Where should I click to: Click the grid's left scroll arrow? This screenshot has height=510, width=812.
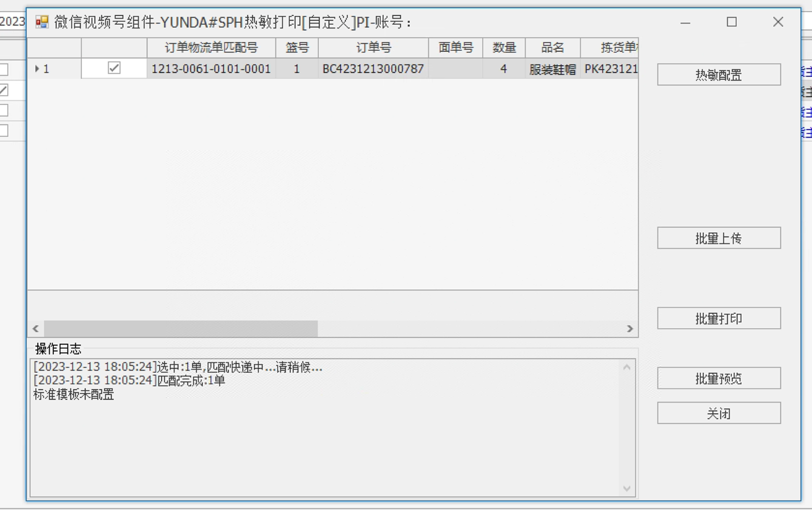(36, 329)
